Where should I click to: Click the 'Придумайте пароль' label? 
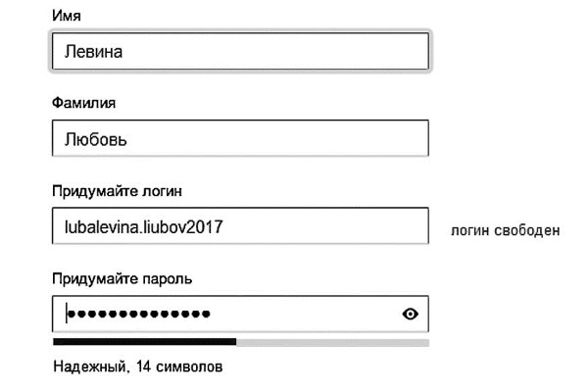122,278
